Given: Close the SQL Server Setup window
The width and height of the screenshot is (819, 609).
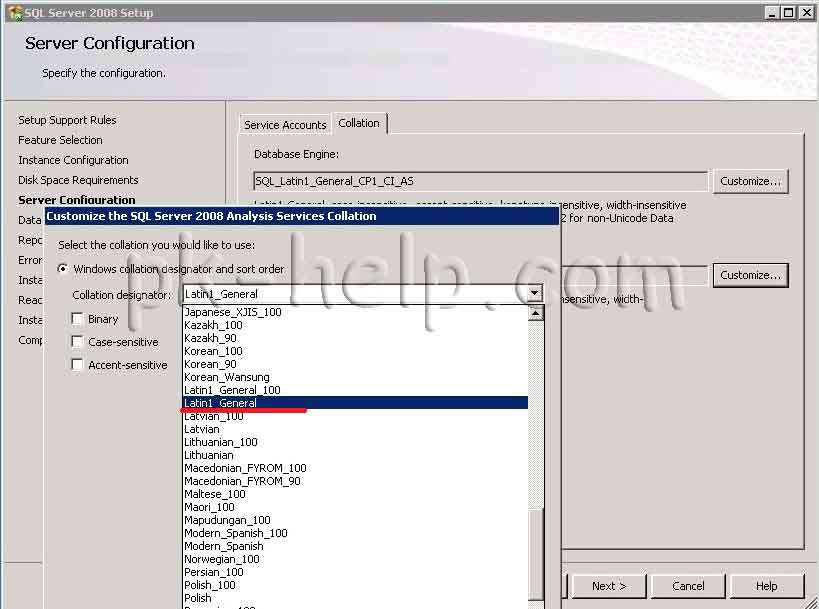Looking at the screenshot, I should click(806, 13).
